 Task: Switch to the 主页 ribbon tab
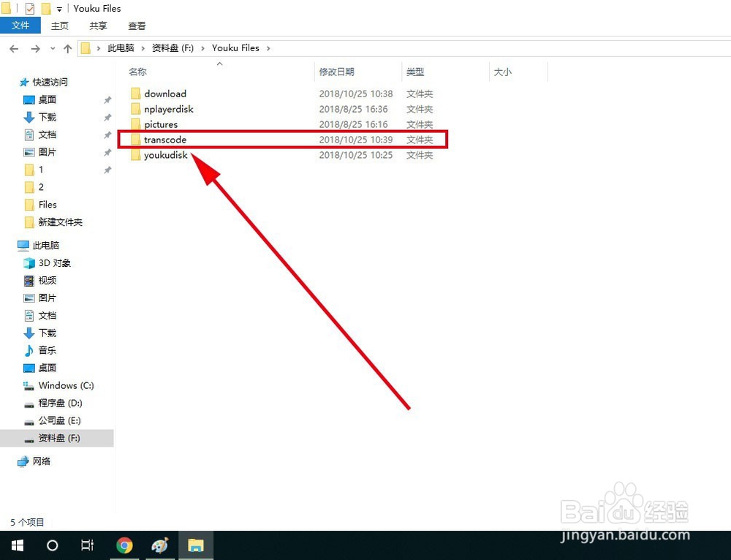tap(60, 26)
